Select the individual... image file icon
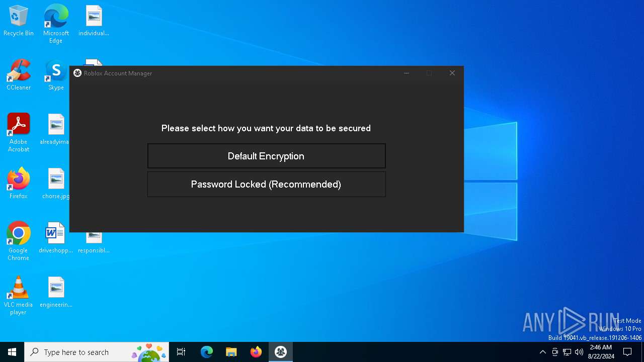 coord(94,21)
